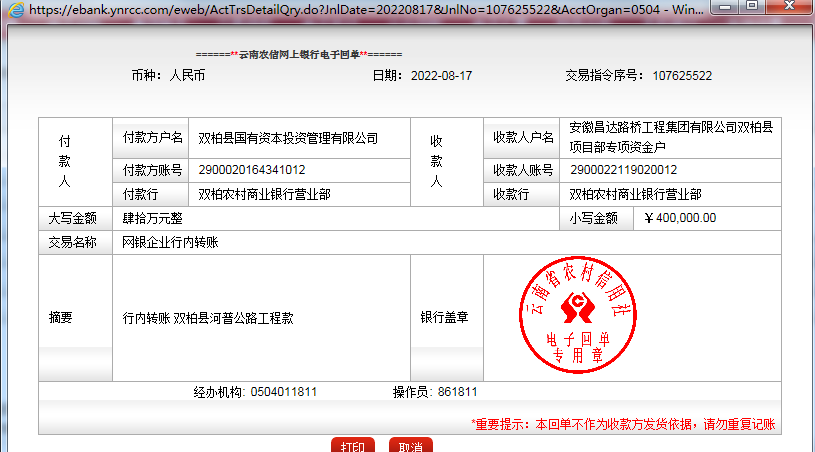This screenshot has height=452, width=815.
Task: Select transaction name 网银企业行内转账
Action: (x=170, y=243)
